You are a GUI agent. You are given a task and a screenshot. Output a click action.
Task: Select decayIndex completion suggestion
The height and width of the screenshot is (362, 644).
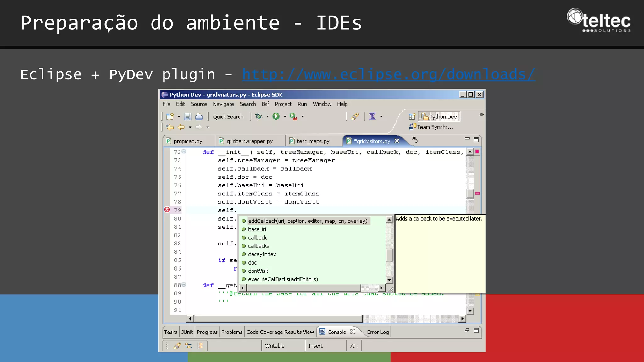(262, 254)
